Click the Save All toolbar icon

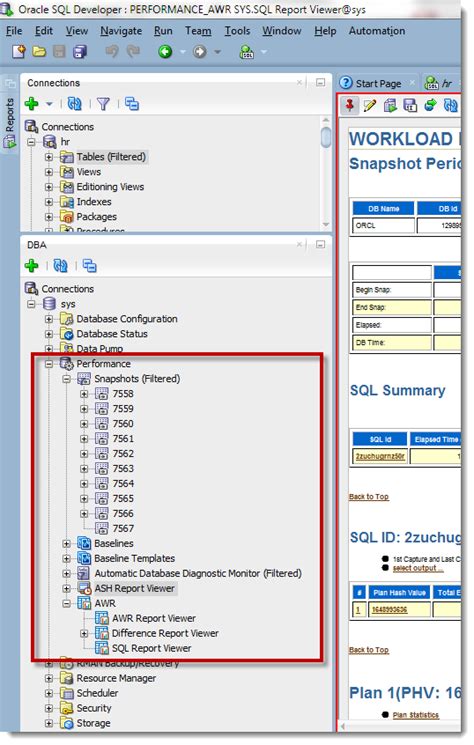click(x=80, y=51)
